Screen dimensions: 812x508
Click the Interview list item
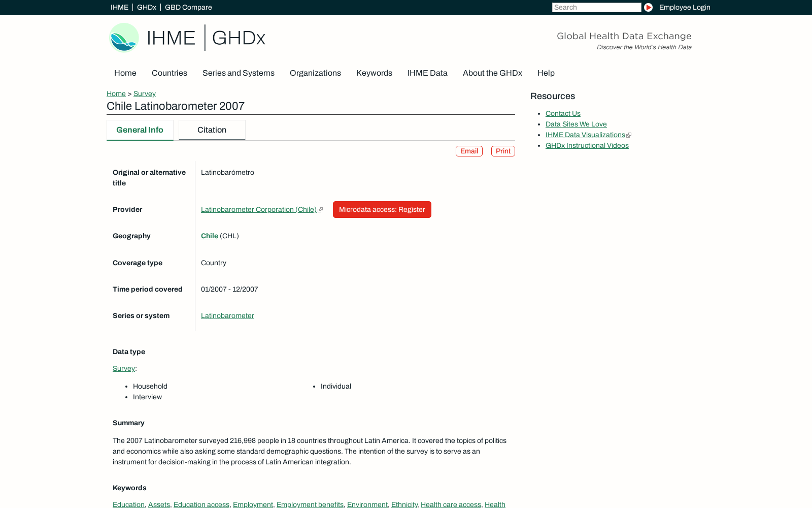(x=147, y=397)
